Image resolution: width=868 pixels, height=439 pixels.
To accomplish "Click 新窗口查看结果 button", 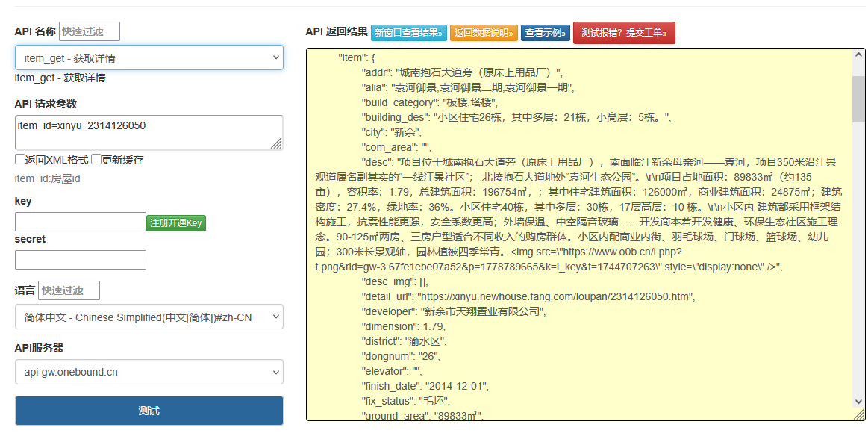I will pos(409,33).
